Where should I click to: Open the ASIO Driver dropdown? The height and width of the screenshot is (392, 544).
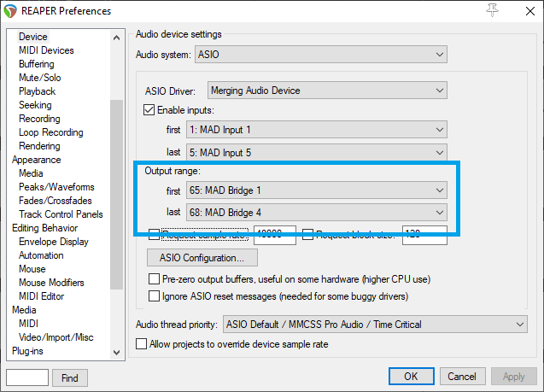tap(327, 91)
